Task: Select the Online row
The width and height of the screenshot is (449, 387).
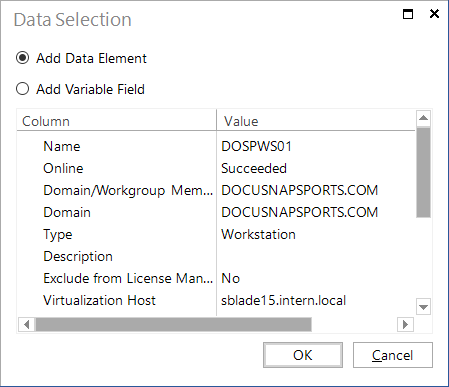Action: (x=216, y=168)
